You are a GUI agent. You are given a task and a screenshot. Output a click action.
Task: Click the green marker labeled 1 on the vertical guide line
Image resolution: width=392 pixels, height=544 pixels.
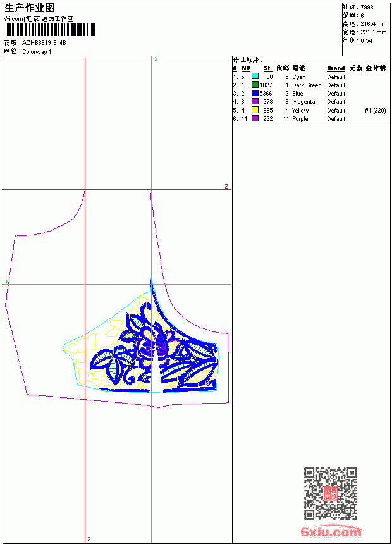pyautogui.click(x=156, y=59)
